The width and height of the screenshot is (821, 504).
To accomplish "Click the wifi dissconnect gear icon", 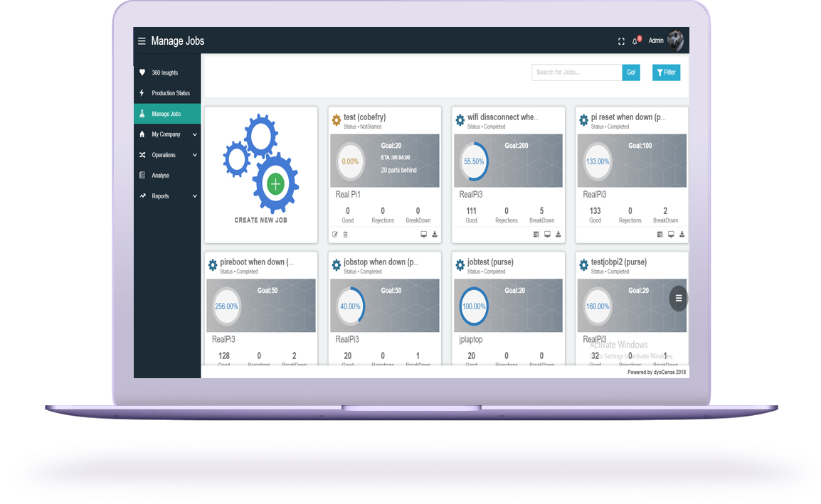I will pyautogui.click(x=460, y=120).
